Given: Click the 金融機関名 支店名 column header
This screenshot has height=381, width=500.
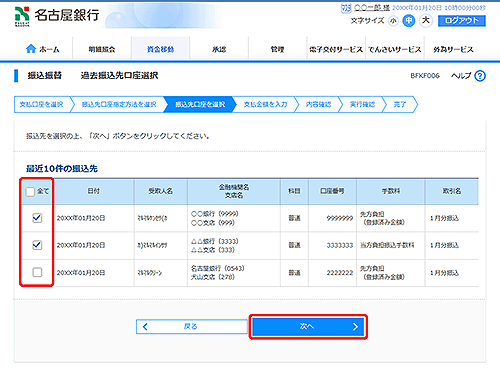Looking at the screenshot, I should (x=234, y=191).
